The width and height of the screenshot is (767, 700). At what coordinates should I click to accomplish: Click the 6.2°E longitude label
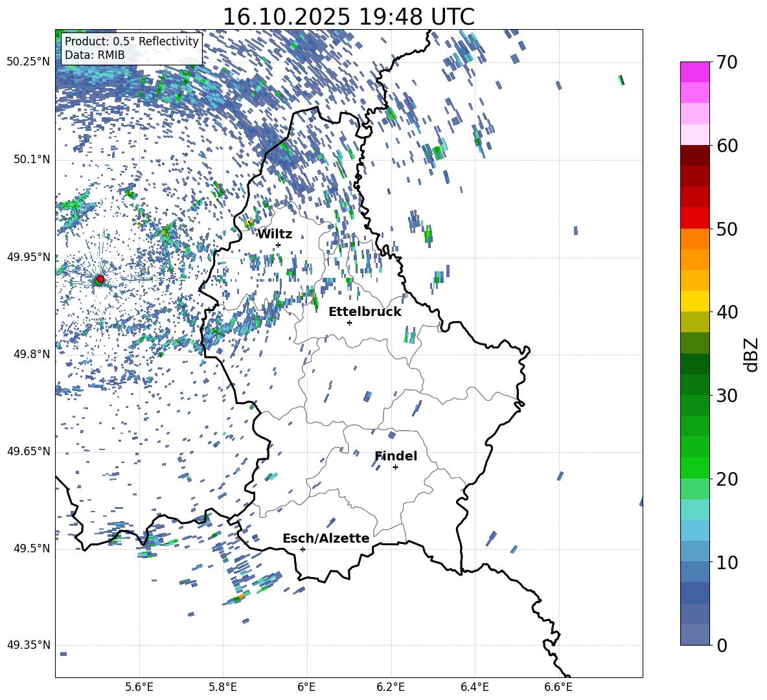click(x=391, y=687)
